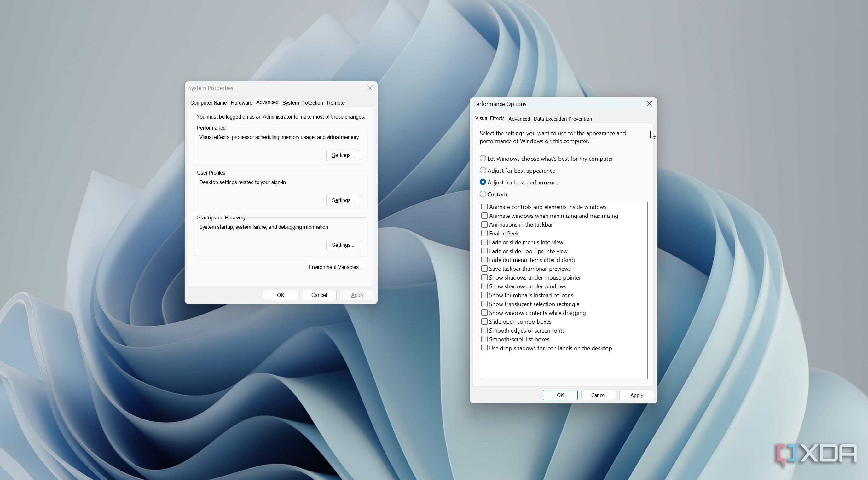This screenshot has width=868, height=480.
Task: Switch to Remote tab
Action: point(336,103)
